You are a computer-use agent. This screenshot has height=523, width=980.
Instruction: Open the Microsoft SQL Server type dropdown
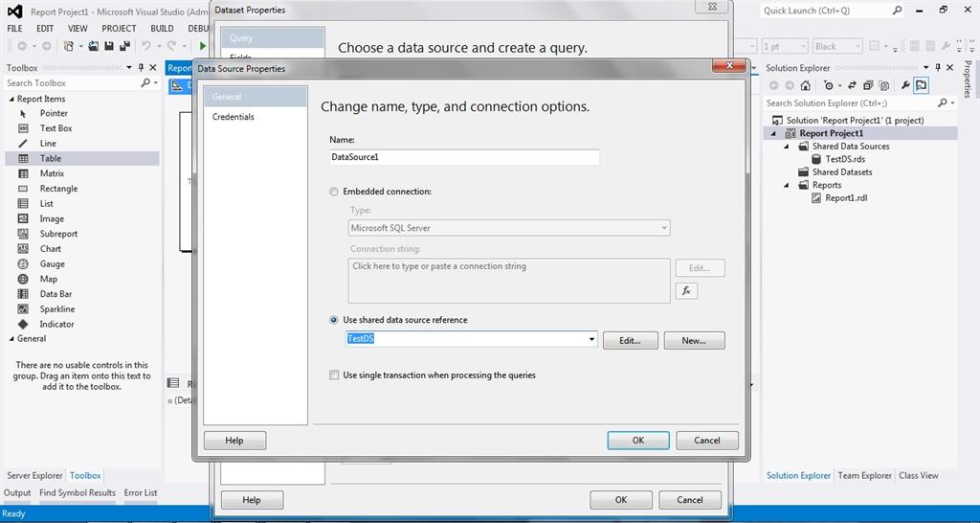pos(664,228)
